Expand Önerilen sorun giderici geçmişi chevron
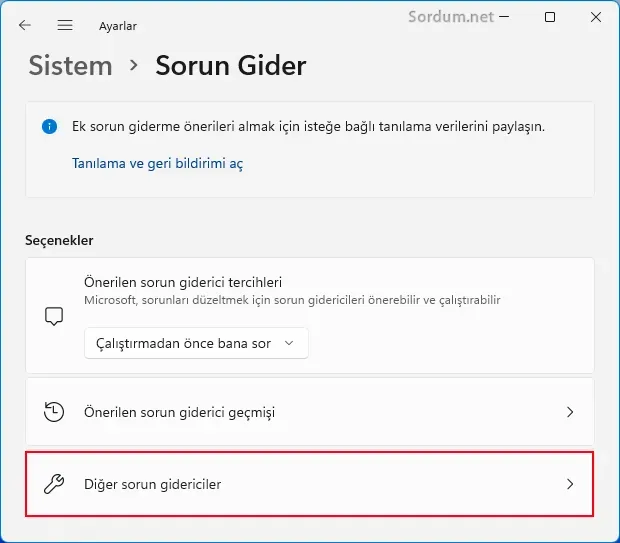 click(570, 412)
